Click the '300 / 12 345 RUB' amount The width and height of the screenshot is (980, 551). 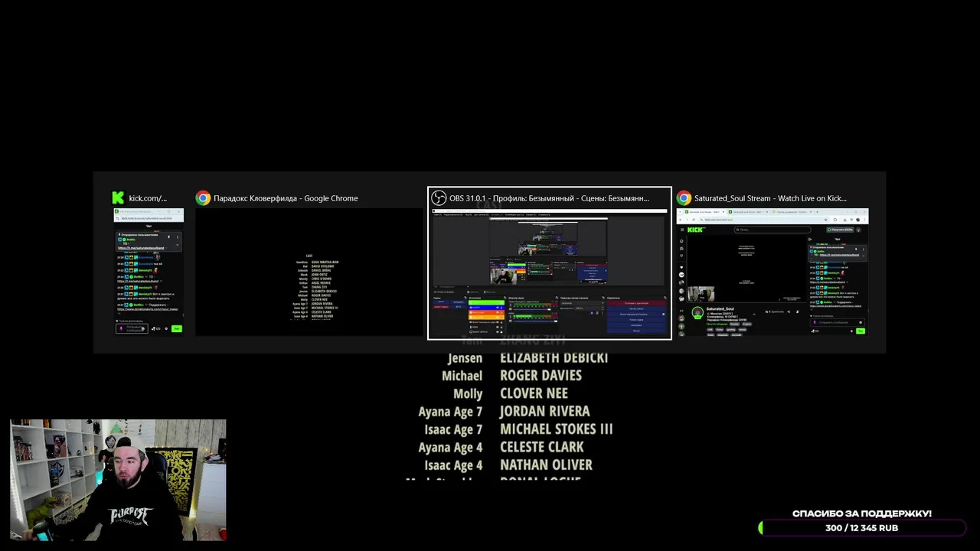[862, 528]
